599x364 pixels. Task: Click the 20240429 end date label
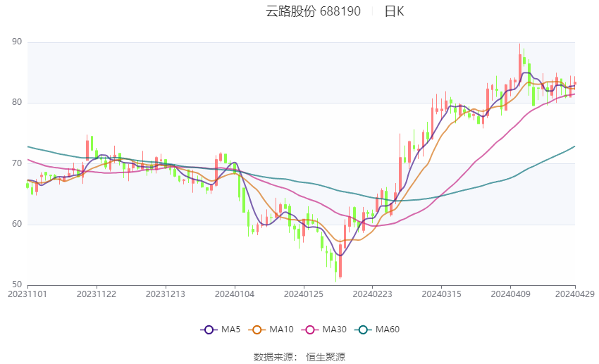click(574, 294)
